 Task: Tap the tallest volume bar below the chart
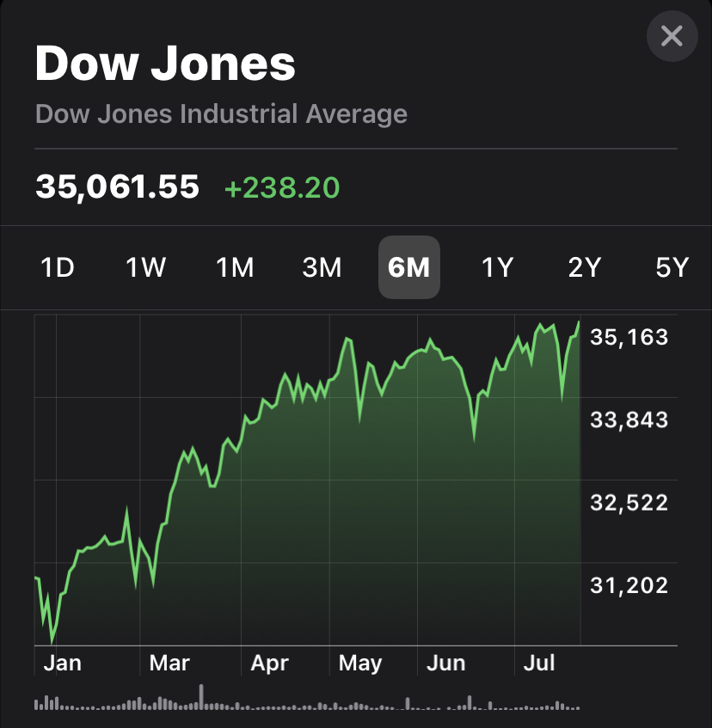click(200, 697)
